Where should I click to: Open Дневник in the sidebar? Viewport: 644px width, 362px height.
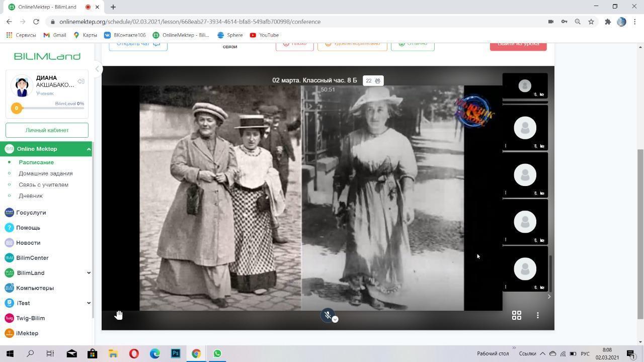[31, 196]
